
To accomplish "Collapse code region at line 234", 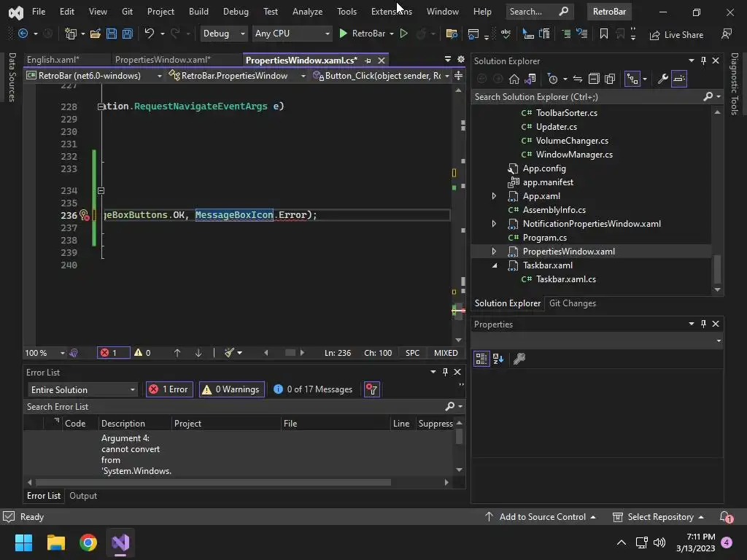I will point(101,191).
